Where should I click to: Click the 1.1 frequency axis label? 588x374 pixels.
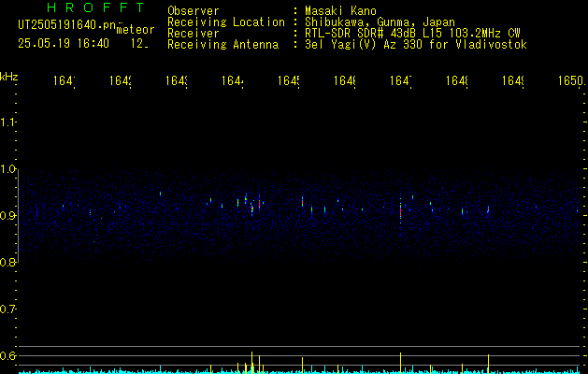pos(7,122)
